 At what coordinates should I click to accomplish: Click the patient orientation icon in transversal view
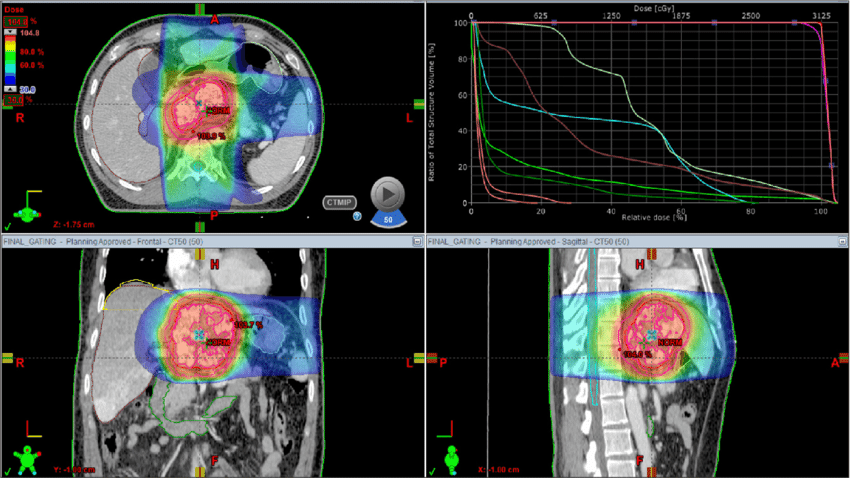tap(24, 209)
